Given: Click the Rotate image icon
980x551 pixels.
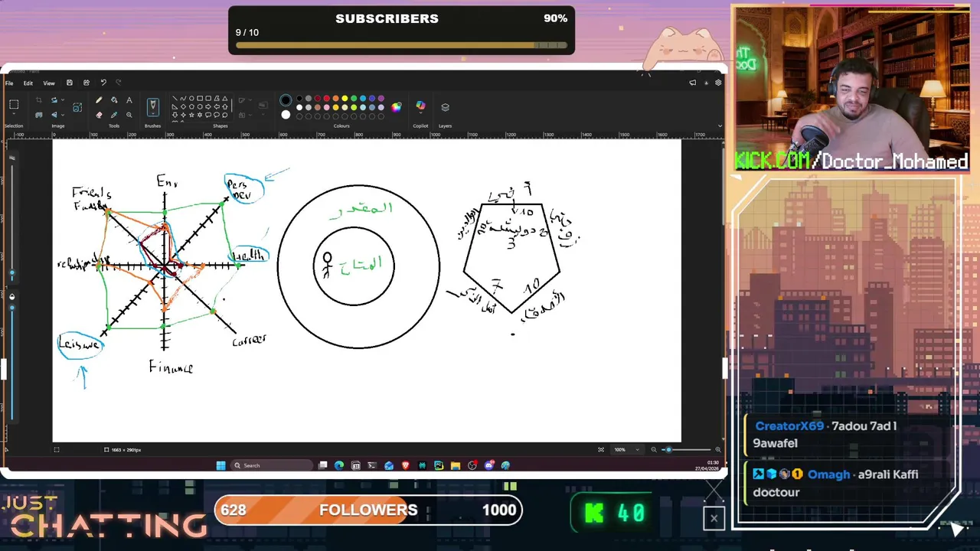Looking at the screenshot, I should tap(54, 100).
